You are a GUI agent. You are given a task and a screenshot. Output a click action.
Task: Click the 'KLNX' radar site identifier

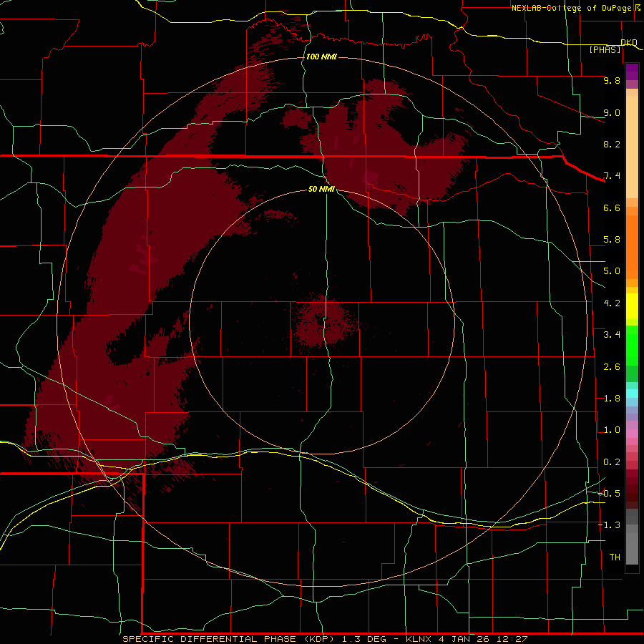click(419, 639)
